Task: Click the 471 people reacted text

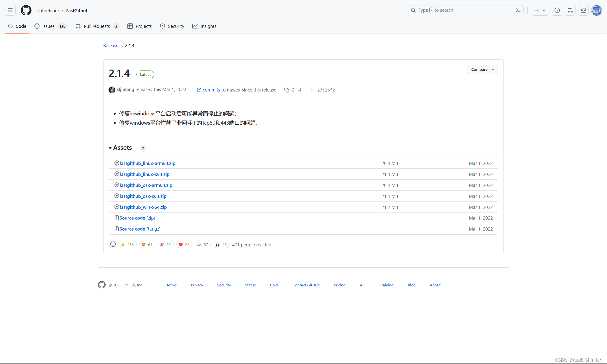Action: pyautogui.click(x=251, y=245)
